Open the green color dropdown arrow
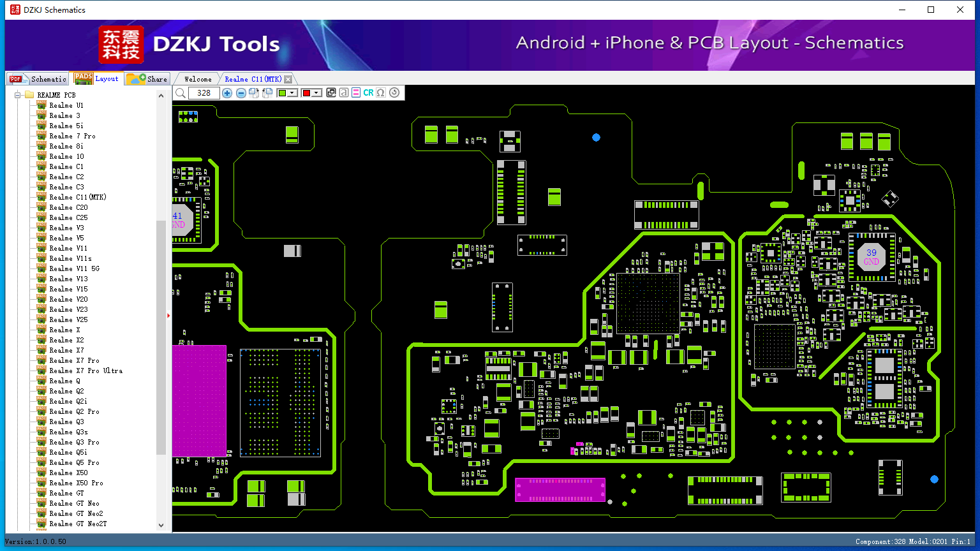Screen dimensions: 980x551 (293, 93)
